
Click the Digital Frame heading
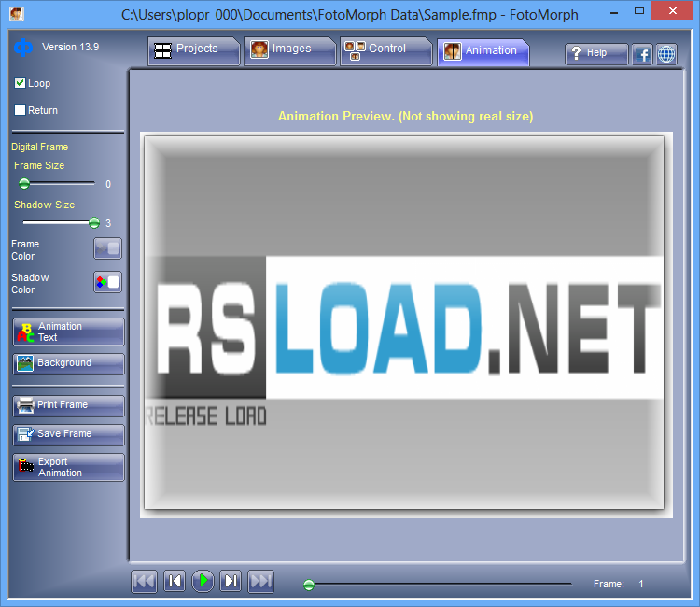click(40, 147)
